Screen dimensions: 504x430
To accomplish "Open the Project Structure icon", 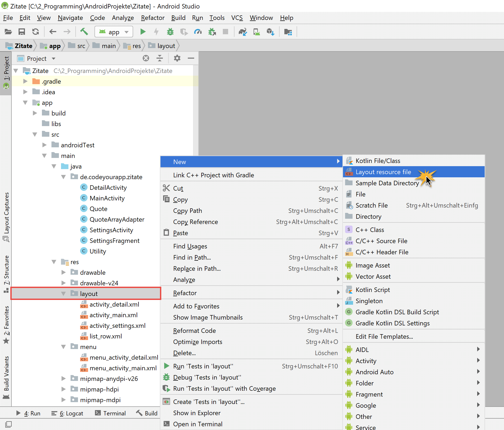I will coord(288,32).
